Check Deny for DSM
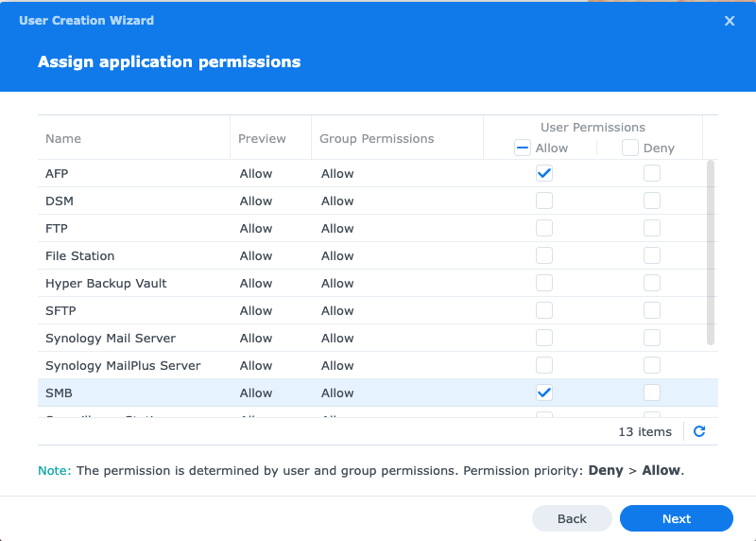The image size is (756, 541). [652, 201]
